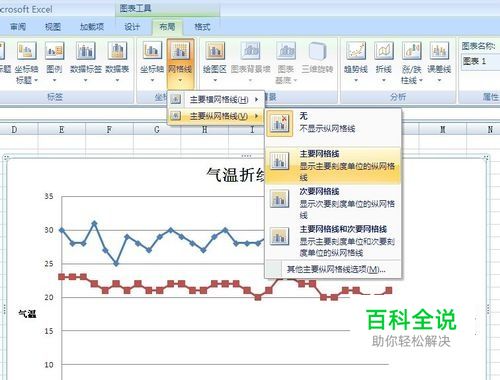This screenshot has height=380, width=500.
Task: Select 主要网格线 major gridlines option
Action: pyautogui.click(x=333, y=166)
